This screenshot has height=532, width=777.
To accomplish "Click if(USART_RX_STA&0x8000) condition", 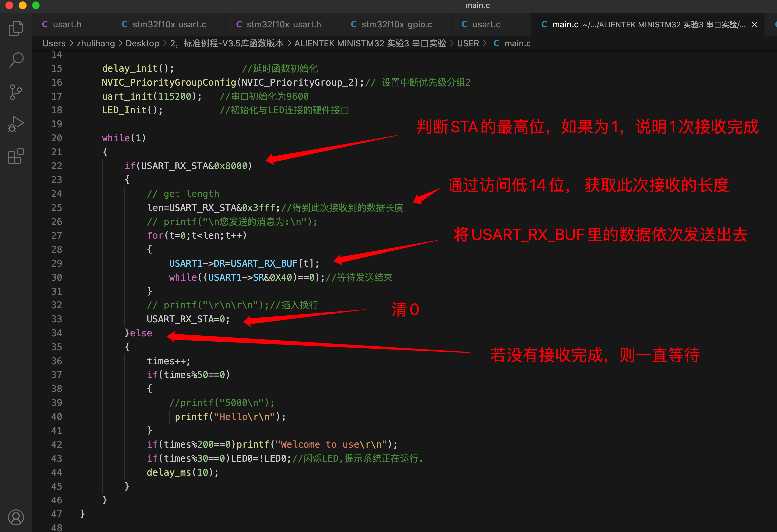I will click(188, 166).
